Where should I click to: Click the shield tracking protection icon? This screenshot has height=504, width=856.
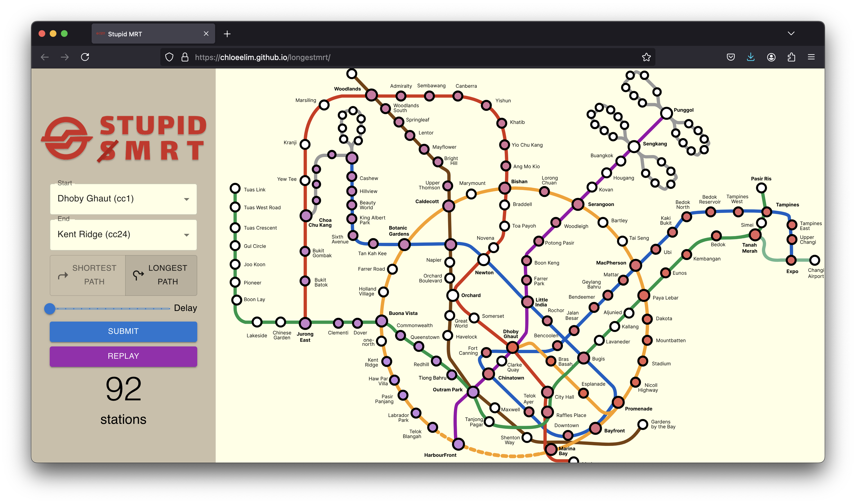[169, 57]
